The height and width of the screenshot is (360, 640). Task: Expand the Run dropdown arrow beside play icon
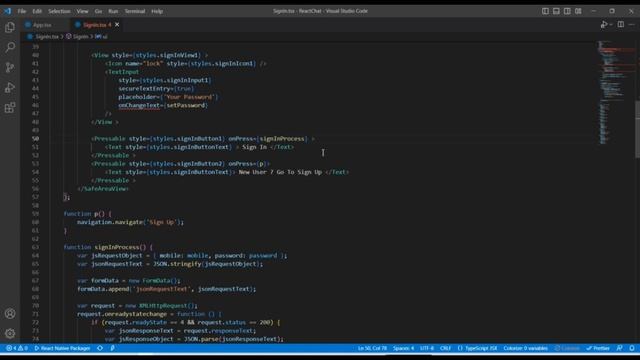point(611,25)
